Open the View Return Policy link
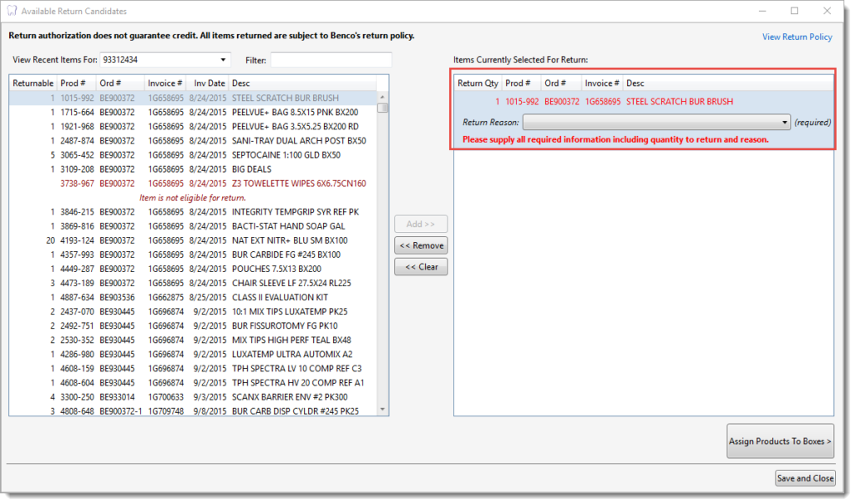This screenshot has width=855, height=504. click(797, 37)
